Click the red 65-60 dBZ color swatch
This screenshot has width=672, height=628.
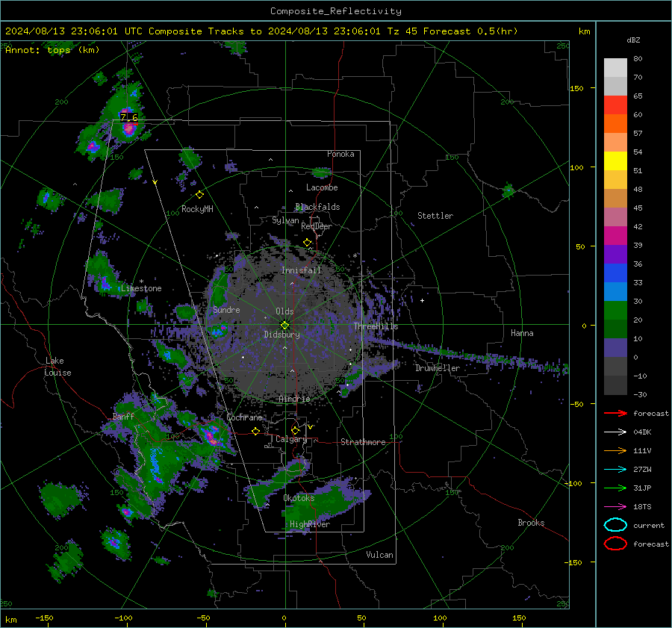click(x=615, y=105)
